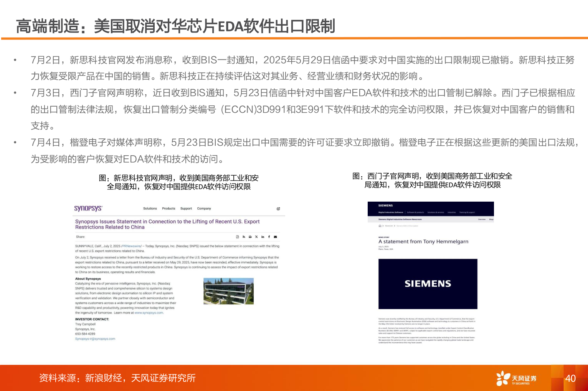Click the large Siemens banner image

click(428, 284)
